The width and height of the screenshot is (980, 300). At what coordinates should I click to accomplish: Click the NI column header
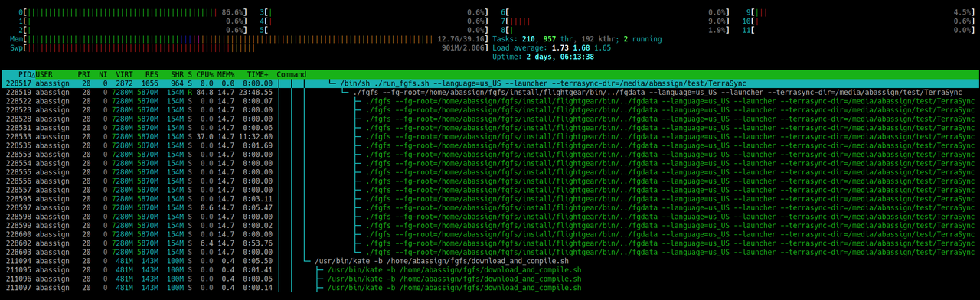(x=103, y=74)
